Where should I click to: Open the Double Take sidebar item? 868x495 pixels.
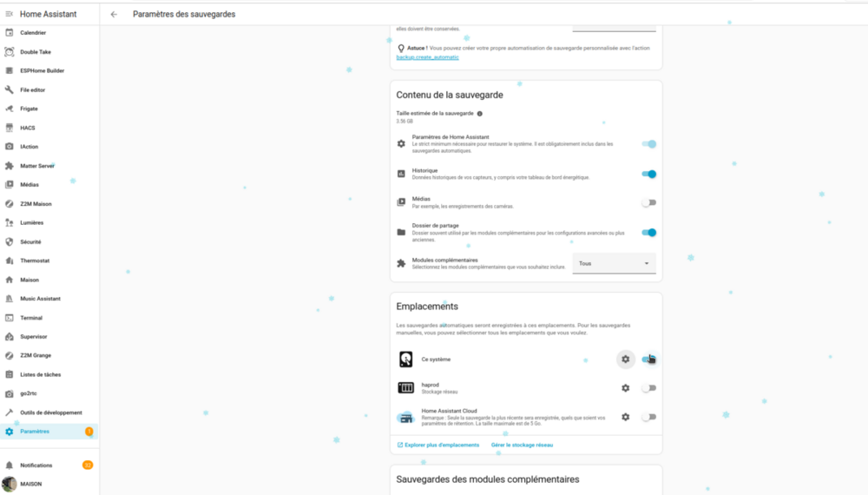point(49,51)
